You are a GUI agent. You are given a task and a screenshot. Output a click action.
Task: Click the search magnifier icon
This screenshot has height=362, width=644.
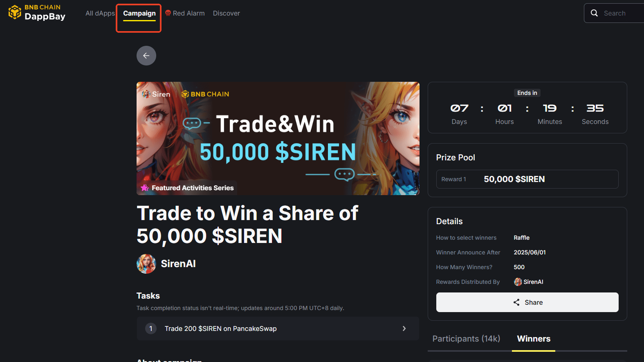(594, 13)
